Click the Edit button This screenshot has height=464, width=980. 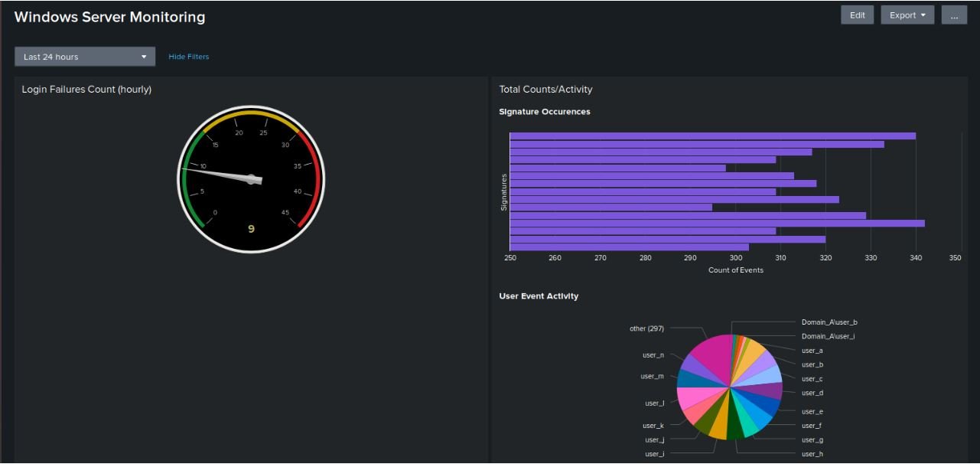[x=857, y=15]
